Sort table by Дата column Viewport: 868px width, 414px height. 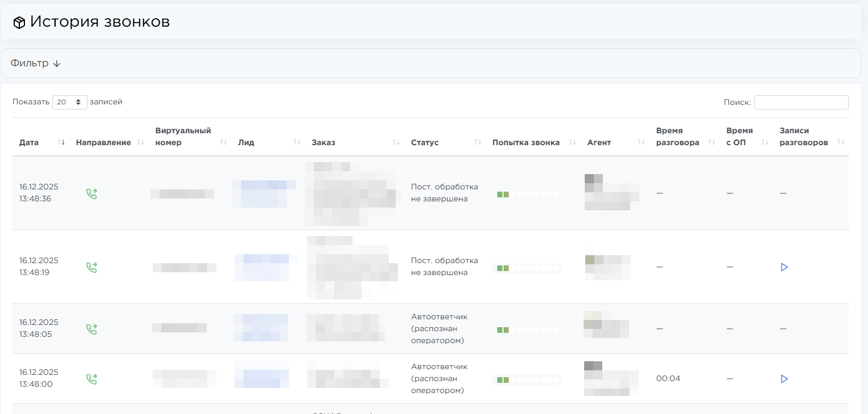(x=29, y=142)
